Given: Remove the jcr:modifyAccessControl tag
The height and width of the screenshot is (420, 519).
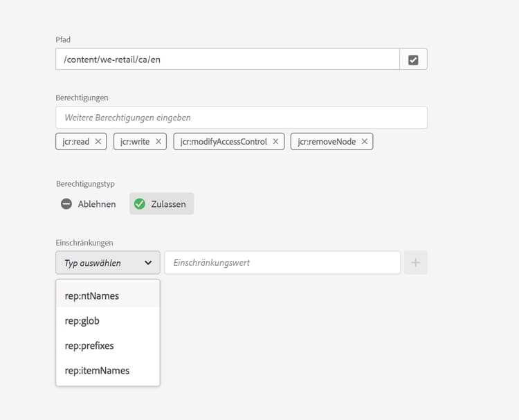Looking at the screenshot, I should 275,142.
